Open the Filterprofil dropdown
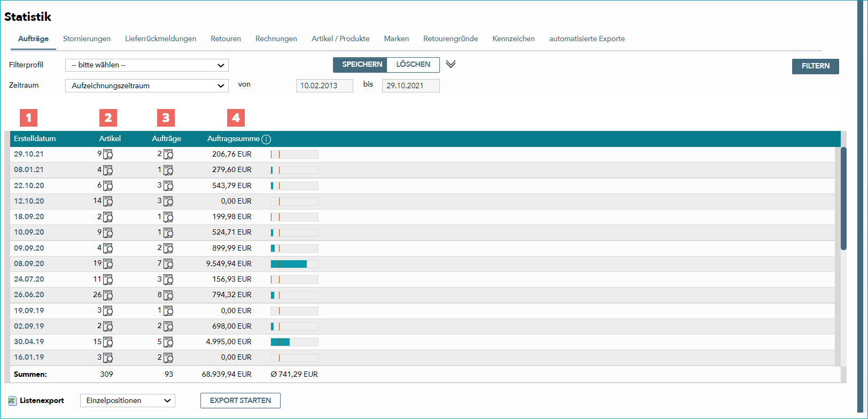Screen dimensions: 868x419 147,65
